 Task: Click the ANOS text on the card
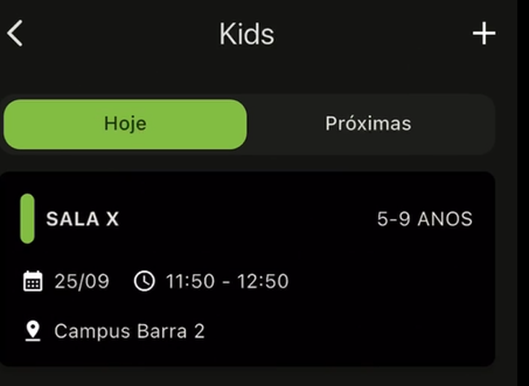click(x=445, y=219)
